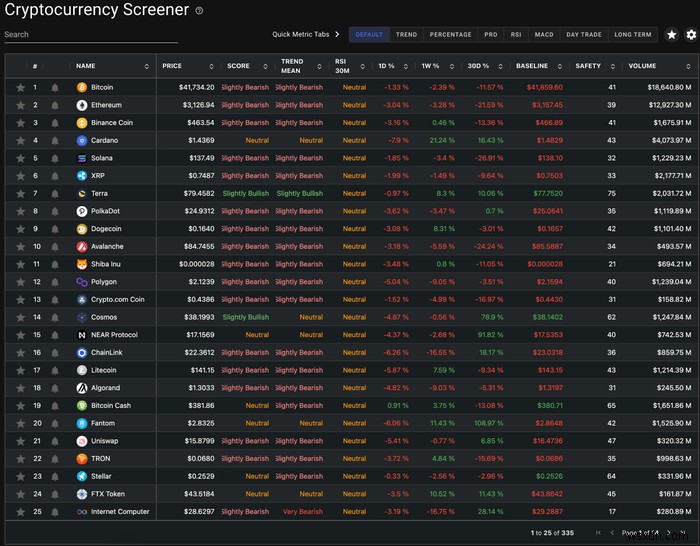Click the Search input field

pos(91,35)
